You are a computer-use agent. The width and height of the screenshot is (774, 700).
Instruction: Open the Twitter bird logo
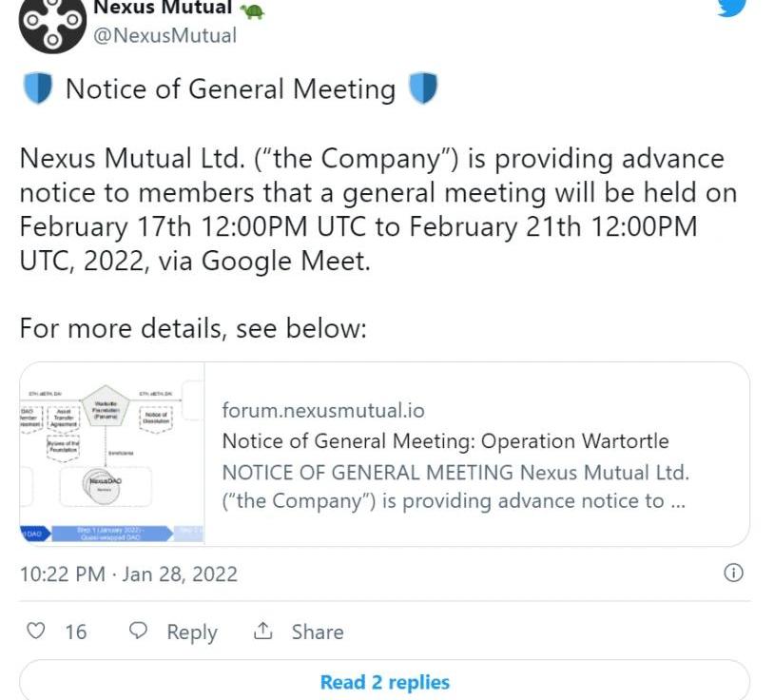click(x=731, y=8)
